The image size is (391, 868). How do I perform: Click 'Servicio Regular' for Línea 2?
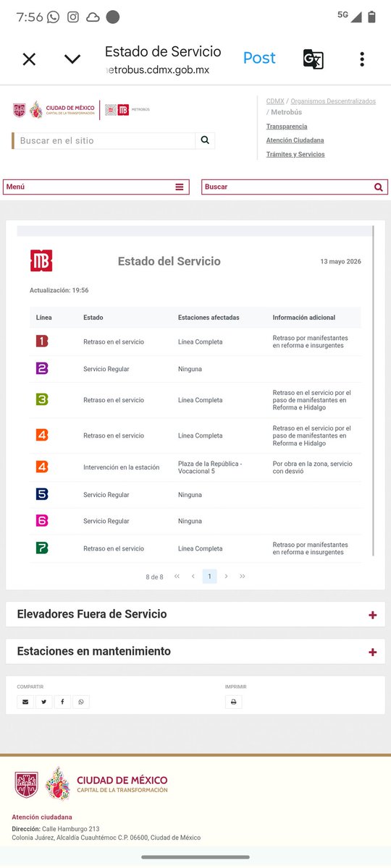[106, 369]
